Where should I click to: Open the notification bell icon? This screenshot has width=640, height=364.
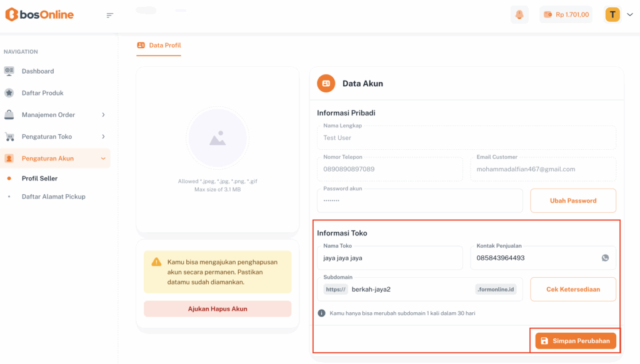(x=519, y=15)
